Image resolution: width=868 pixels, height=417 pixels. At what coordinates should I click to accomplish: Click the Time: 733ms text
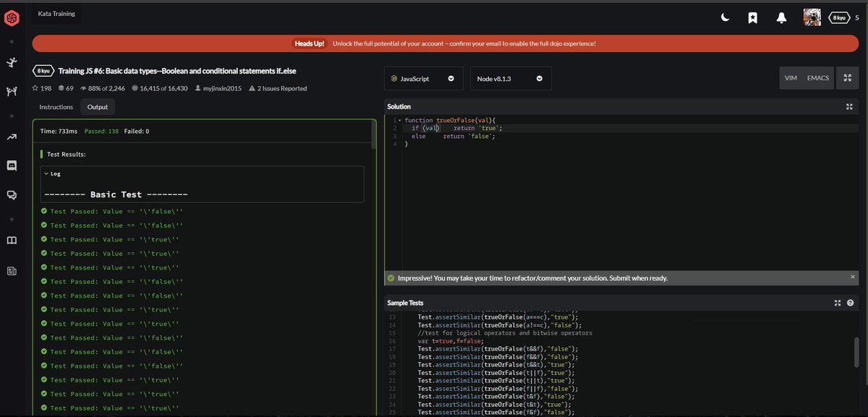pyautogui.click(x=58, y=132)
